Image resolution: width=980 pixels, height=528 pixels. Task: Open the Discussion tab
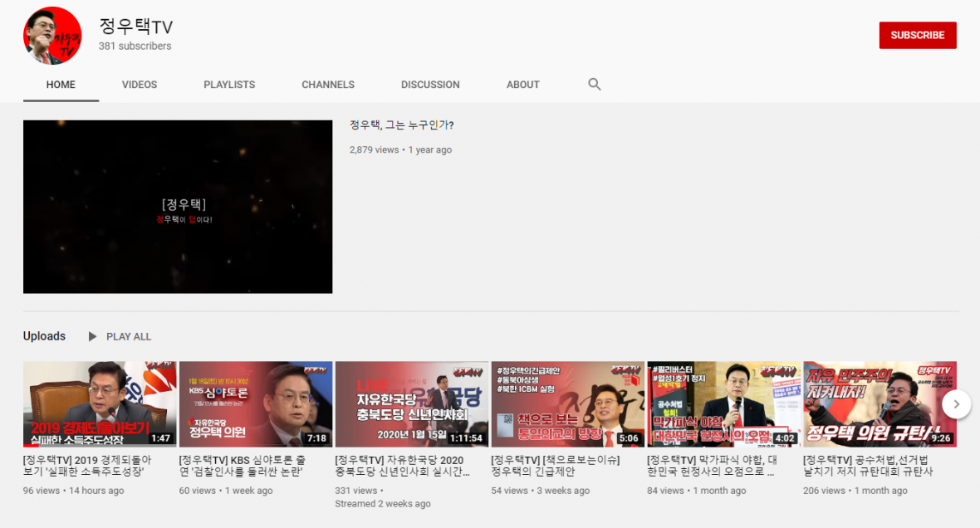(430, 85)
